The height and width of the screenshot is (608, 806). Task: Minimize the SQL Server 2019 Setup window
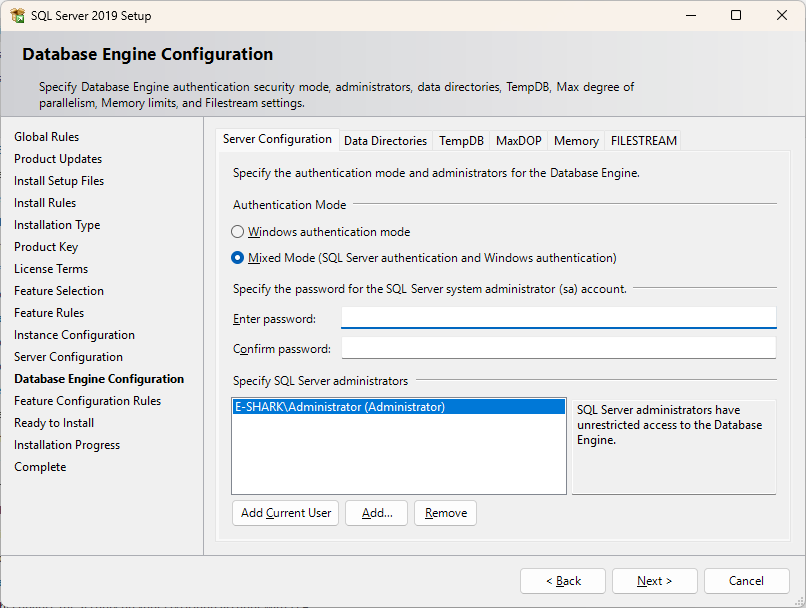coord(691,15)
